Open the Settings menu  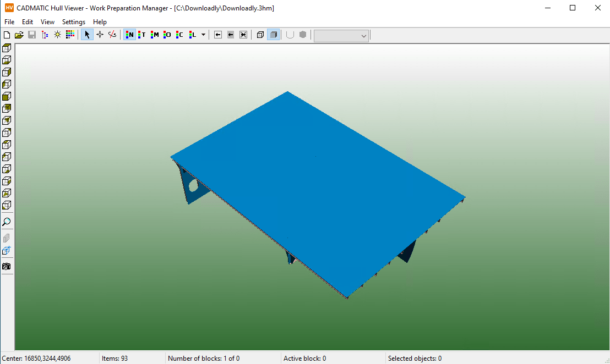click(x=74, y=22)
